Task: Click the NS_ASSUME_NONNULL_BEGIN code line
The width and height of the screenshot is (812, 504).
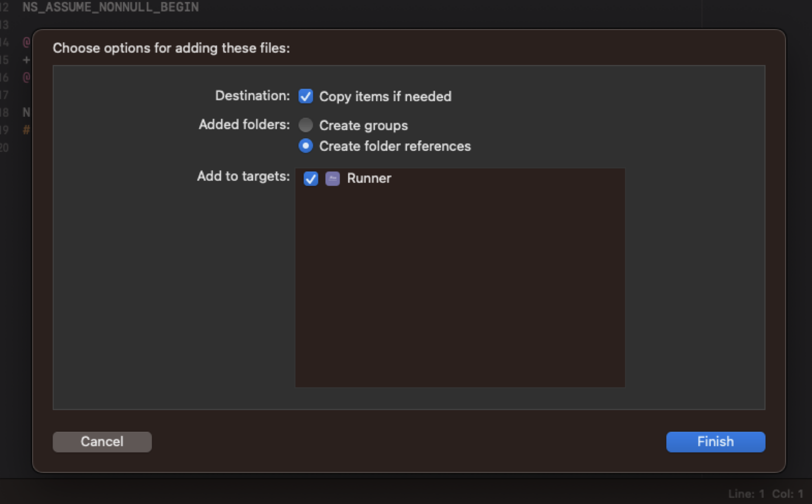Action: click(110, 7)
